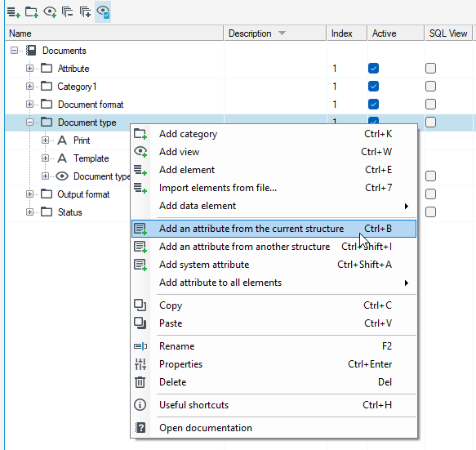
Task: Select the Output format row label
Action: click(x=83, y=194)
